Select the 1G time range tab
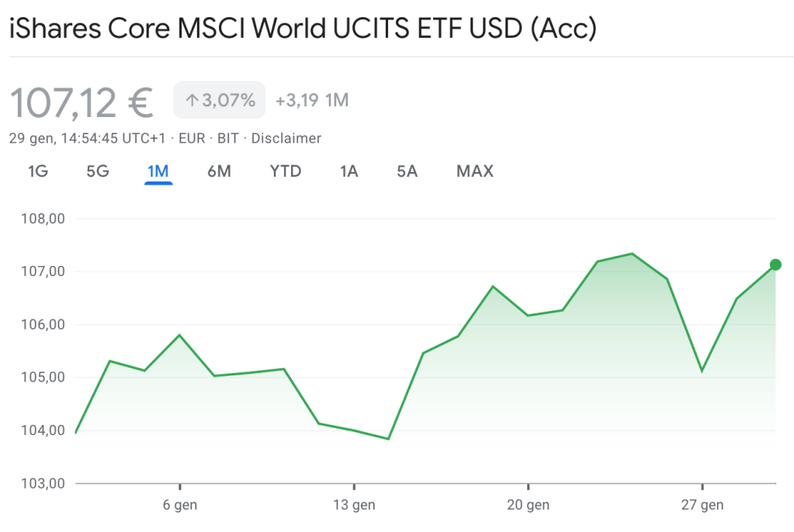This screenshot has height=532, width=794. 38,171
